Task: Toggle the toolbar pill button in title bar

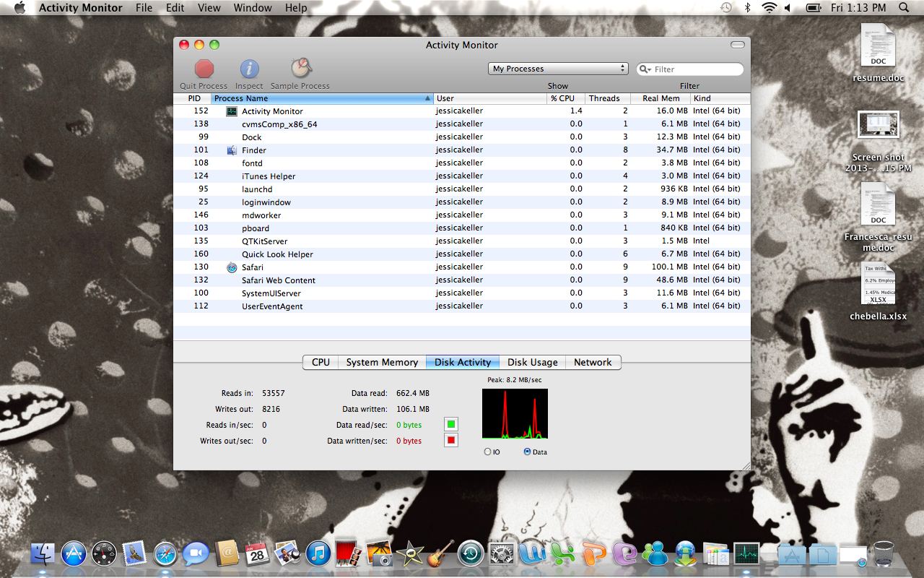Action: (737, 45)
